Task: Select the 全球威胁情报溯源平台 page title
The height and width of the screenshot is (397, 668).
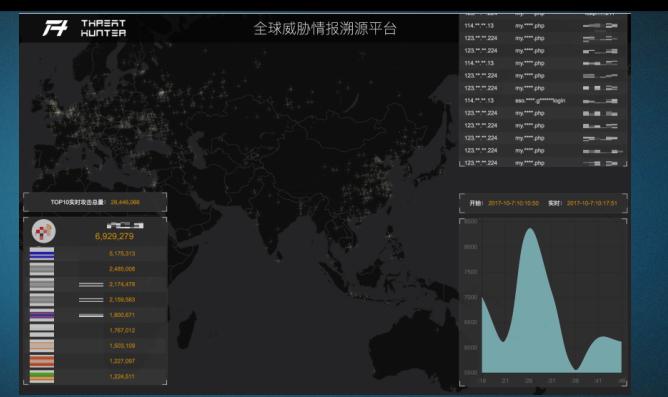Action: click(x=325, y=29)
